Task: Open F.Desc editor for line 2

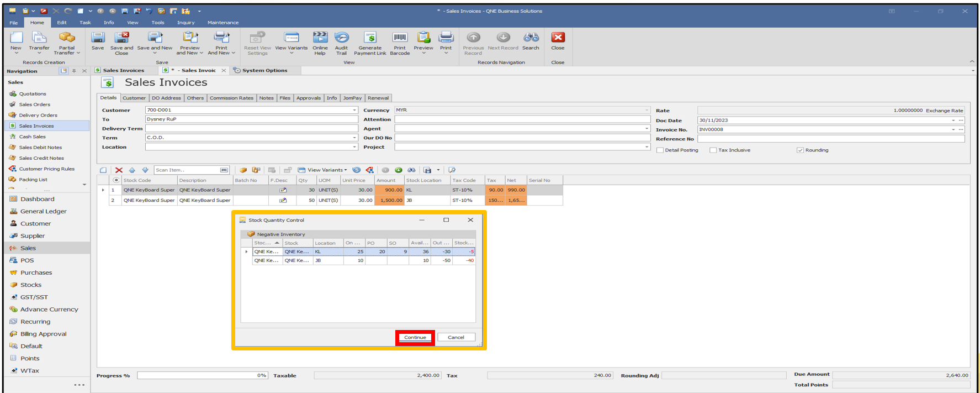Action: click(x=283, y=201)
